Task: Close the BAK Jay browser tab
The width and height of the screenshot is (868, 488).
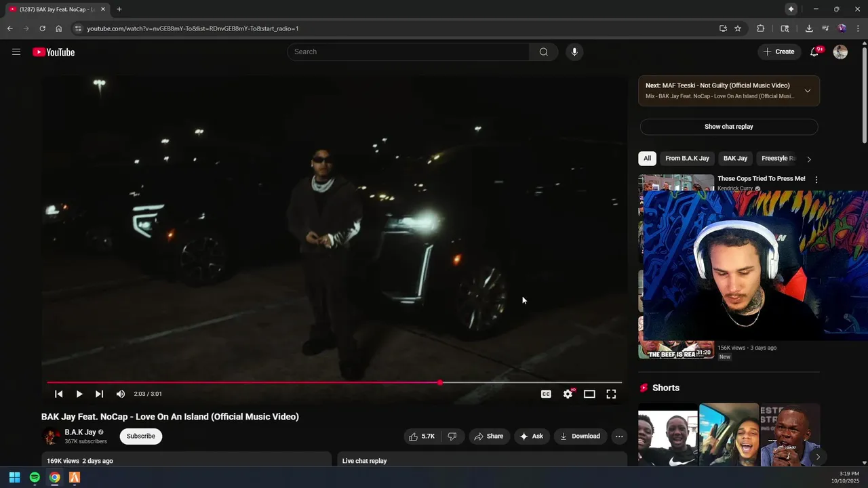Action: [103, 9]
